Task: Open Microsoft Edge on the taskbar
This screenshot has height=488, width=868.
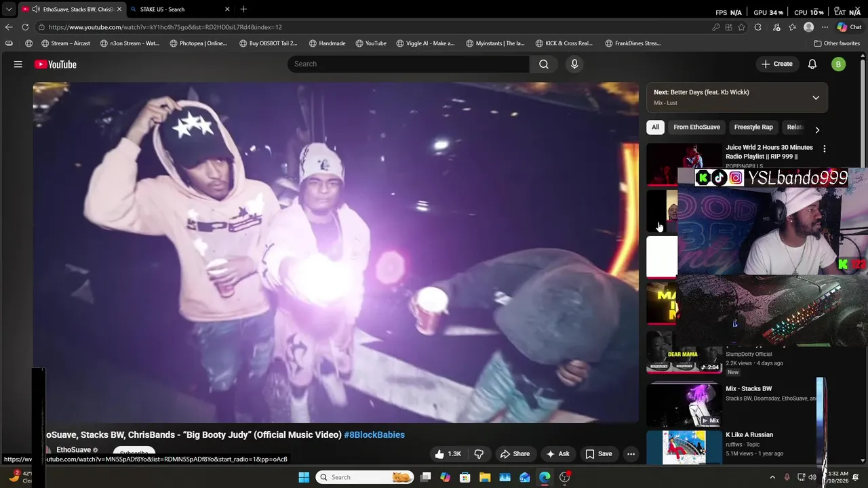Action: tap(545, 477)
